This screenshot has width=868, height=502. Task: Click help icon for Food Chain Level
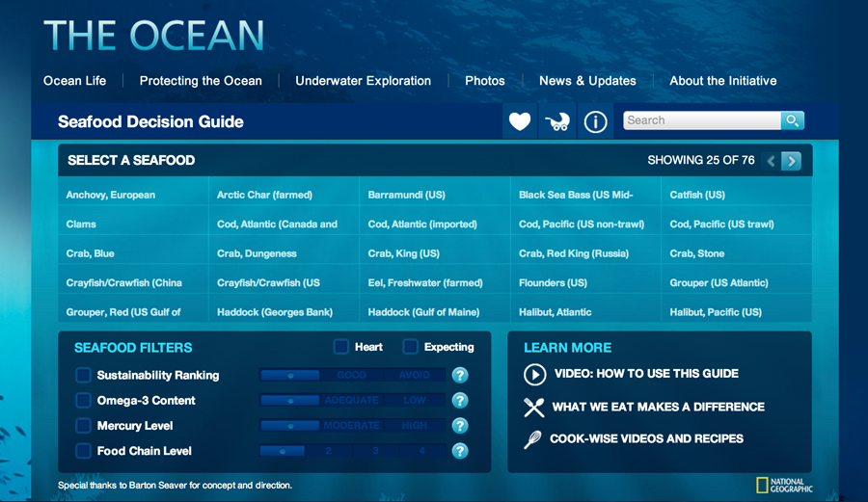pos(460,451)
